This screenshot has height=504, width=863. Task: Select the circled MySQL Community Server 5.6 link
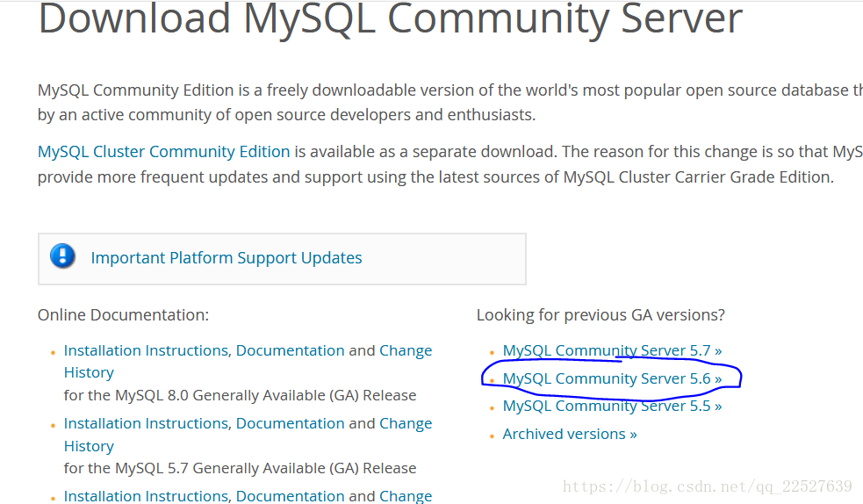[612, 378]
